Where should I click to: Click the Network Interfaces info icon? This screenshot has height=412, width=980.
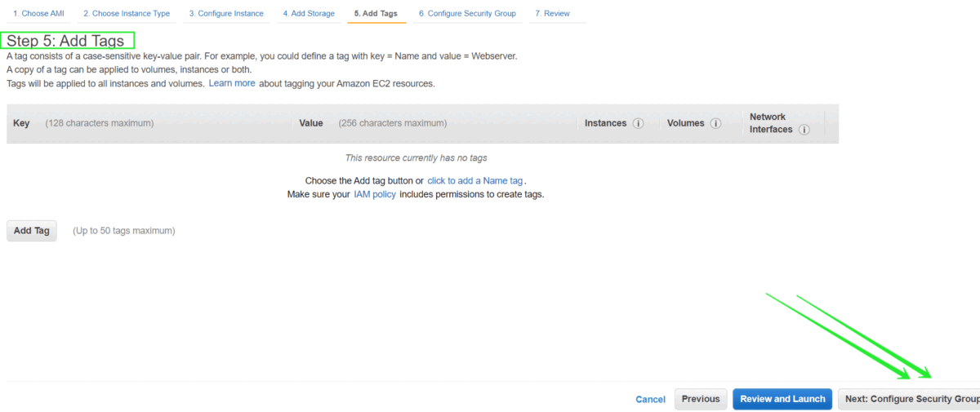pyautogui.click(x=804, y=130)
